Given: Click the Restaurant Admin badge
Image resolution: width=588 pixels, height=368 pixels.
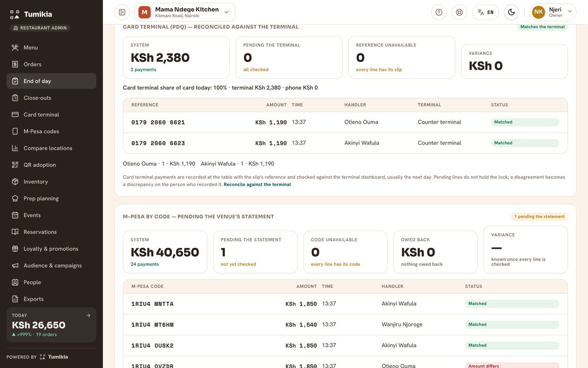Looking at the screenshot, I should coord(40,28).
